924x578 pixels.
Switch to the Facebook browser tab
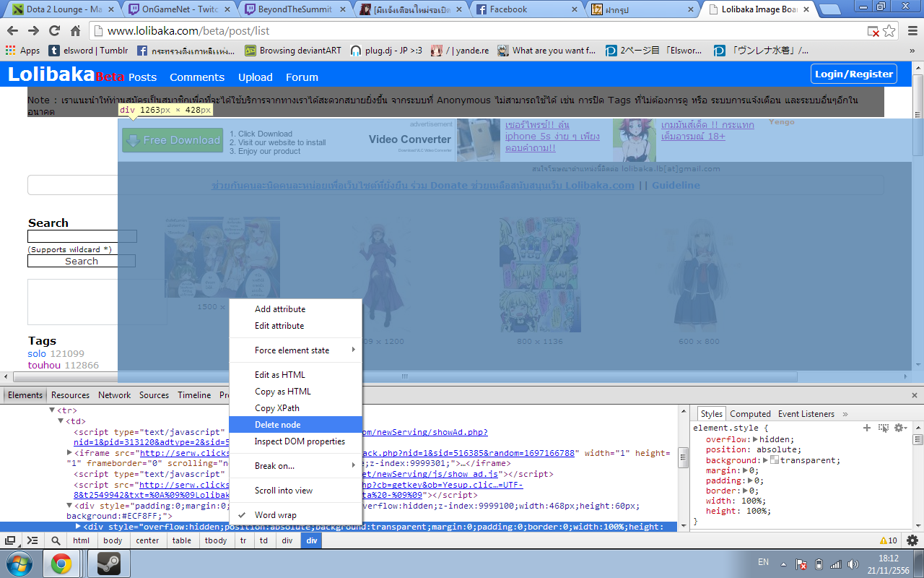pyautogui.click(x=528, y=9)
